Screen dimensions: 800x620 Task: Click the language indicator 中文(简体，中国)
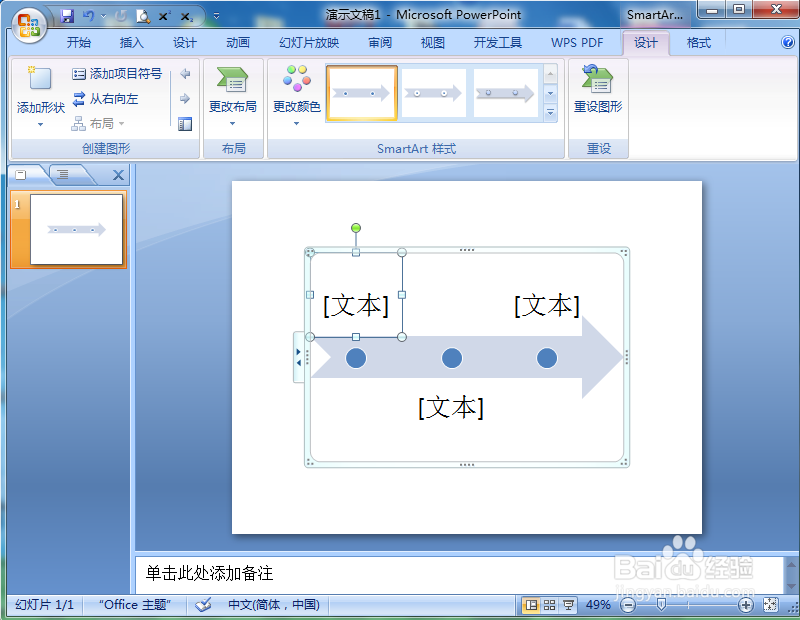pyautogui.click(x=274, y=605)
